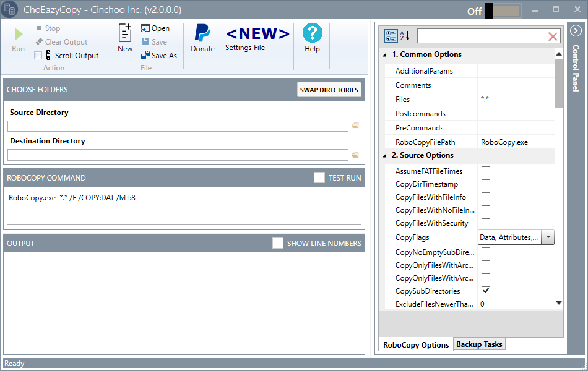This screenshot has width=588, height=371.
Task: Browse for Destination Directory folder icon
Action: point(355,155)
